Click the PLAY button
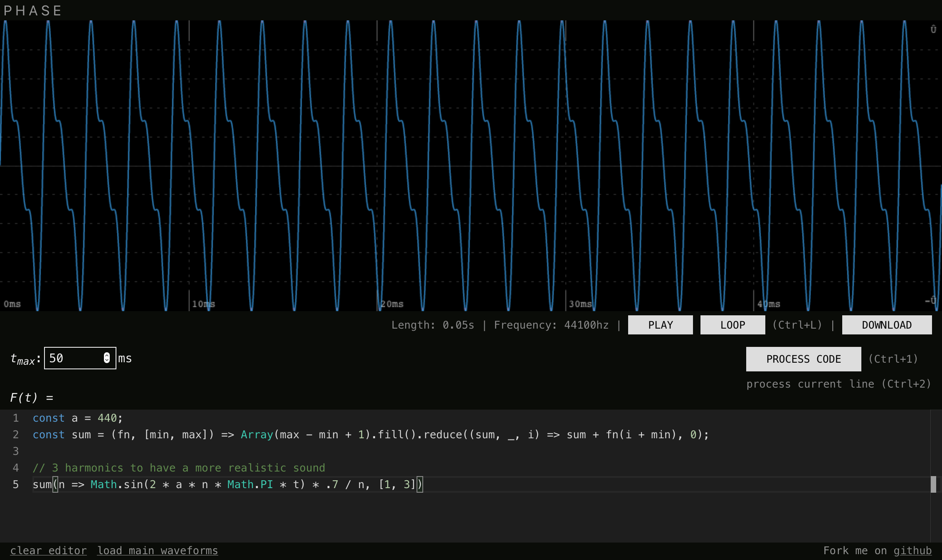Image resolution: width=942 pixels, height=560 pixels. (660, 325)
